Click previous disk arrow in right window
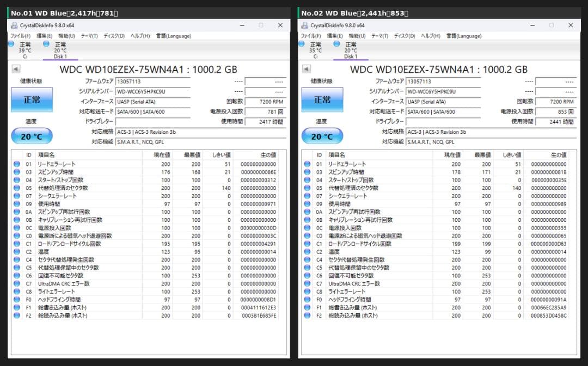Viewport: 588px width, 366px height. point(307,69)
